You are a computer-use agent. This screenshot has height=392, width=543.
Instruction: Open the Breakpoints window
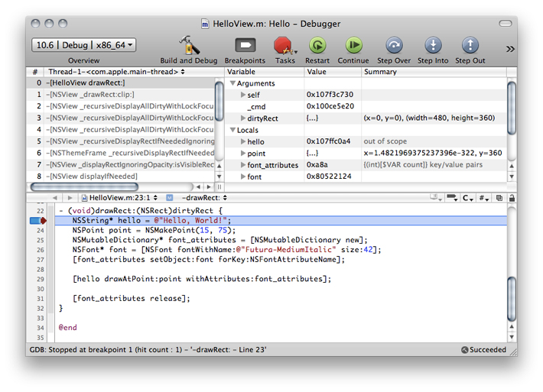pyautogui.click(x=245, y=46)
